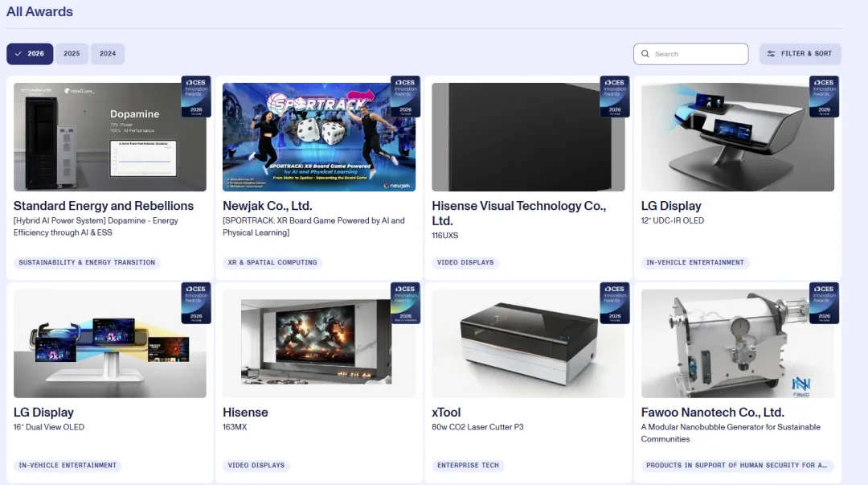Open LG Display title above Dual View OLED
This screenshot has width=868, height=485.
coord(43,413)
